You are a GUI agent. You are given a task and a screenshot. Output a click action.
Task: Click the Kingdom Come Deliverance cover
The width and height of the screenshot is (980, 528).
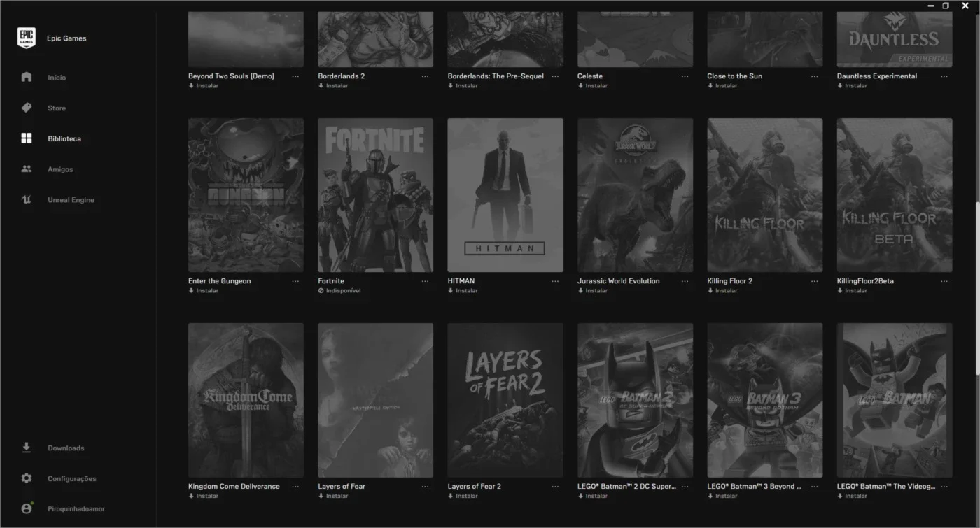(x=246, y=400)
